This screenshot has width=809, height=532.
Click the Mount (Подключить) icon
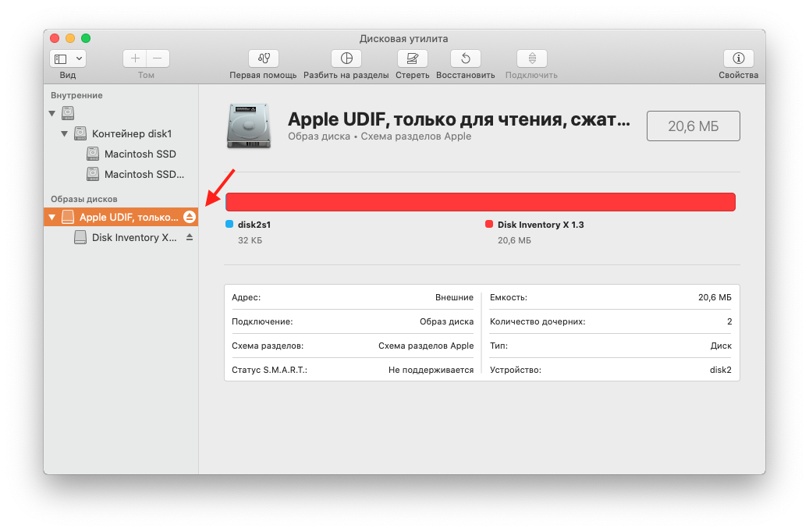pos(532,59)
